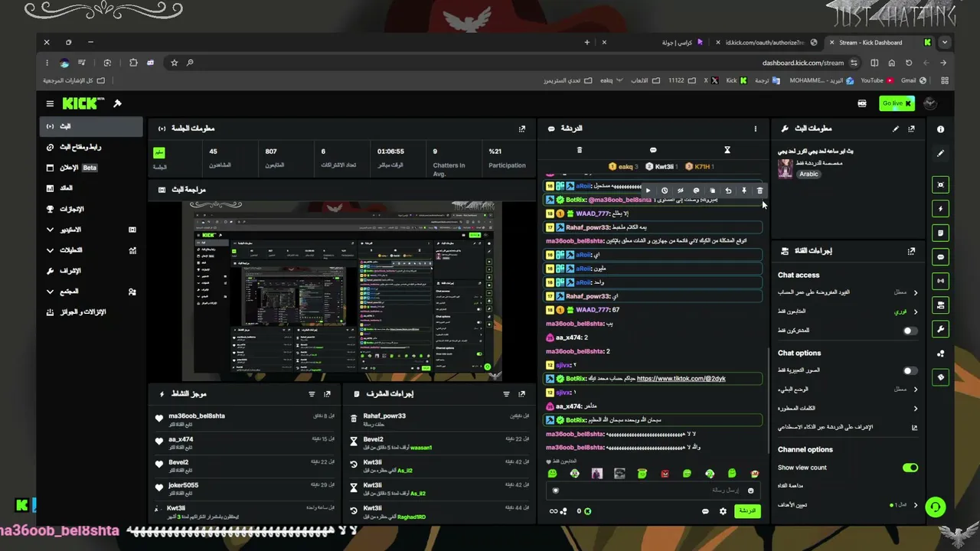980x551 pixels.
Task: Open the الدردشة panel three-dot menu
Action: (755, 129)
